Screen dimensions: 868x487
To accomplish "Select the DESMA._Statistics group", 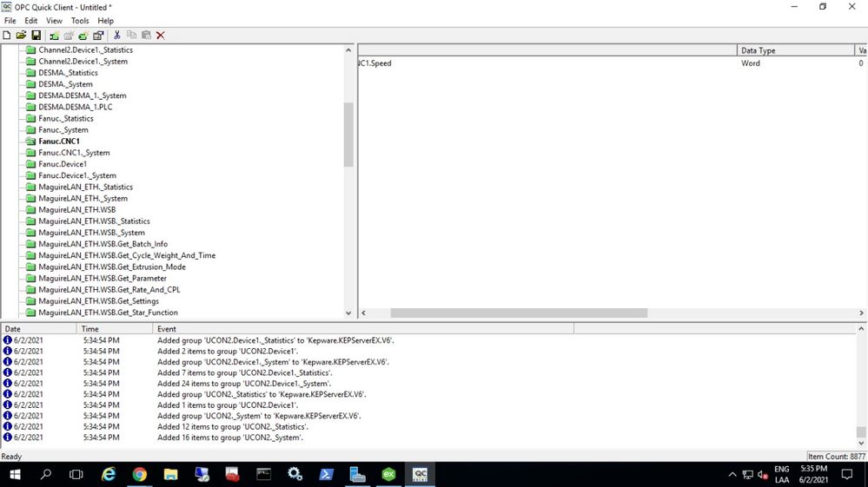I will coord(68,72).
